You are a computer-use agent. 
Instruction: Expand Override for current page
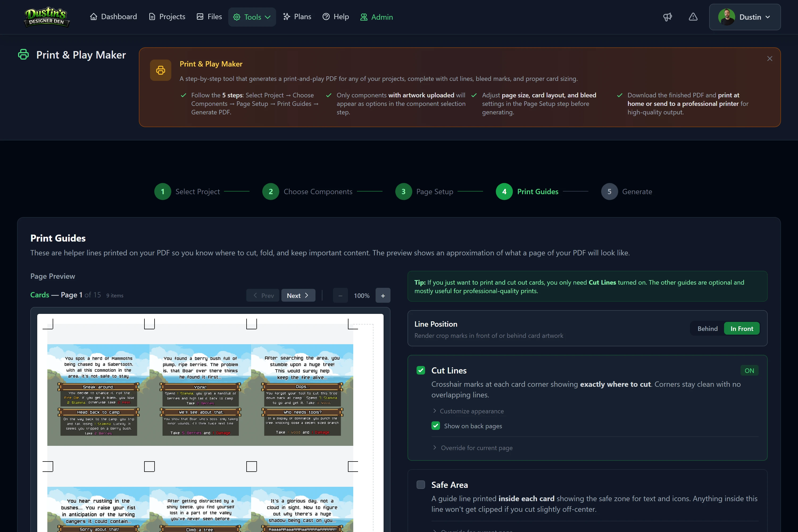[x=473, y=448]
